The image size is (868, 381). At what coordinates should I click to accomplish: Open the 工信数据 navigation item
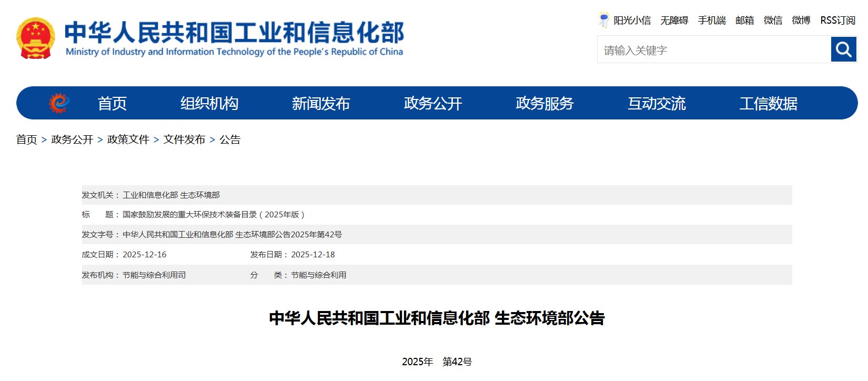click(x=768, y=104)
